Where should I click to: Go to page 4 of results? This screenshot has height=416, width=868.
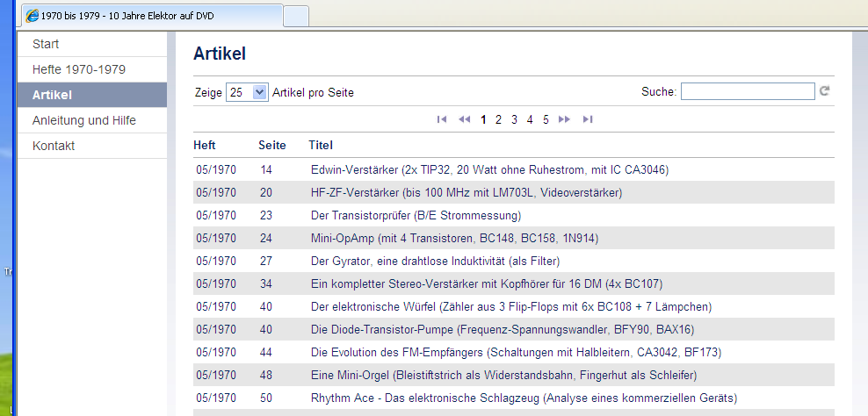click(530, 119)
